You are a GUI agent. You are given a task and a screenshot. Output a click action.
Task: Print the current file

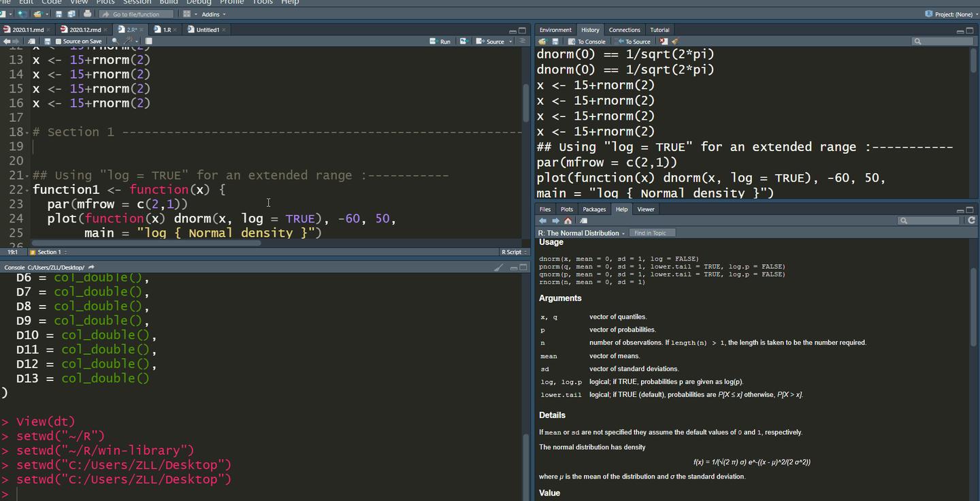(x=87, y=14)
